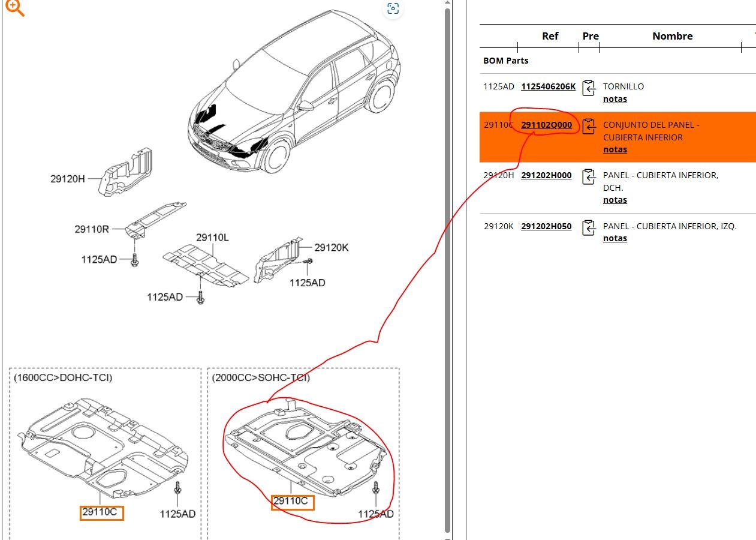Image resolution: width=756 pixels, height=540 pixels.
Task: Open notas under PANEL - CUBIERTA INFERIOR, IZQ.
Action: pos(615,238)
